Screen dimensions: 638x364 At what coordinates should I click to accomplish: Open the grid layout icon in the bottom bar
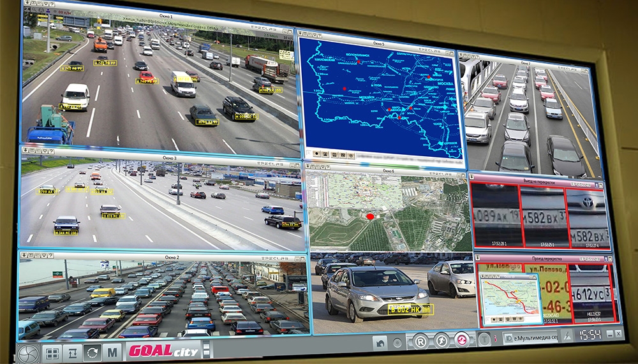point(52,353)
